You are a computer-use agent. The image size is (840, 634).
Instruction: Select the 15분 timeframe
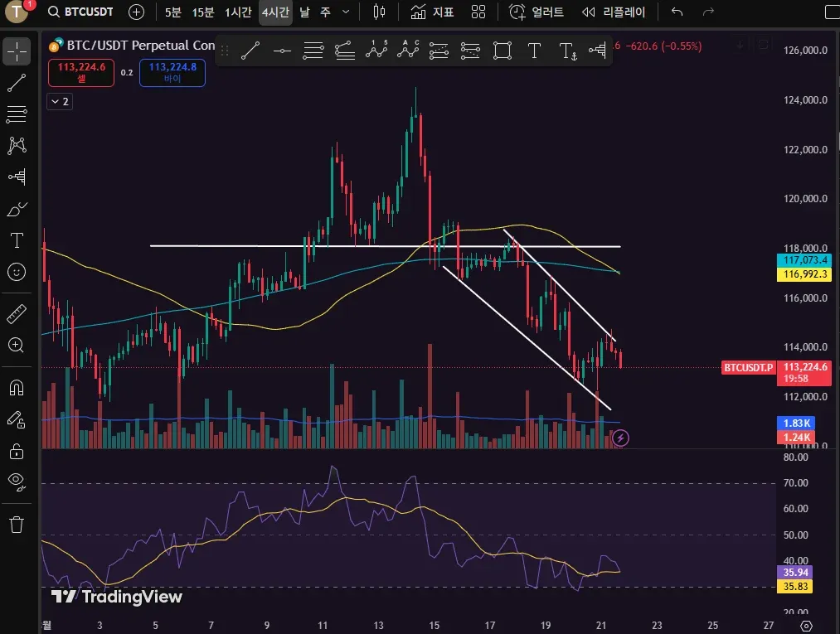coord(203,12)
